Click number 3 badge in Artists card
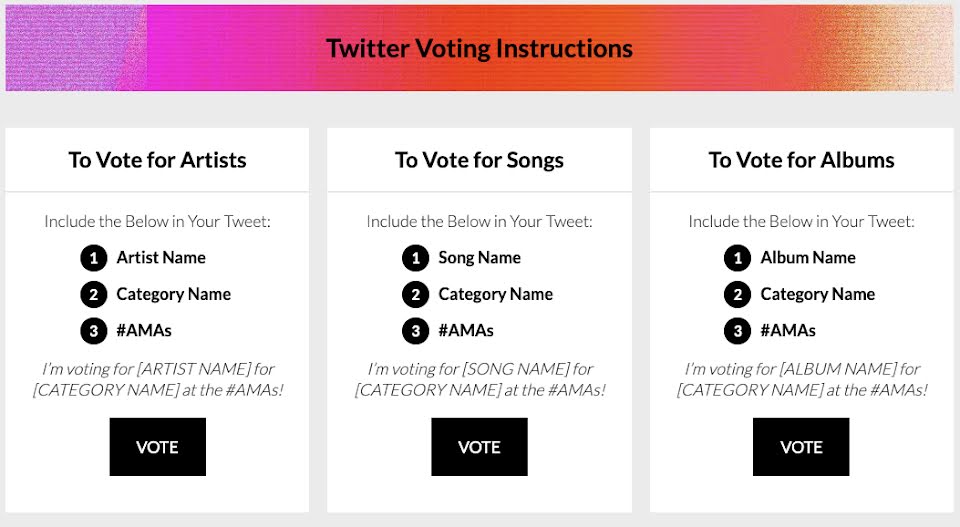The height and width of the screenshot is (527, 960). pos(94,331)
